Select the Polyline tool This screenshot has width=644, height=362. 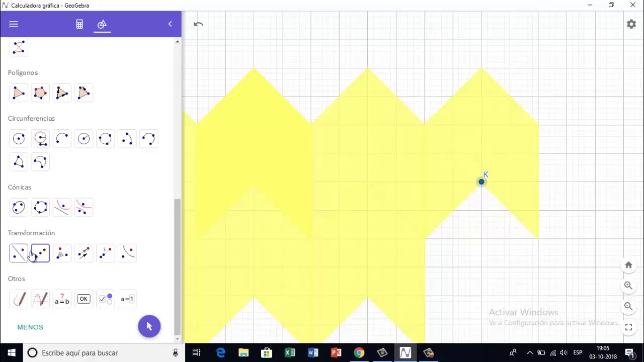[x=19, y=47]
